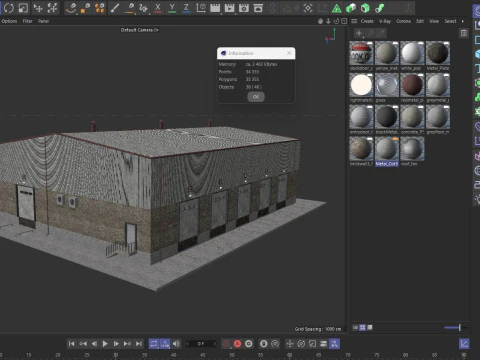480x360 pixels.
Task: Click the Default Camera label
Action: point(137,30)
